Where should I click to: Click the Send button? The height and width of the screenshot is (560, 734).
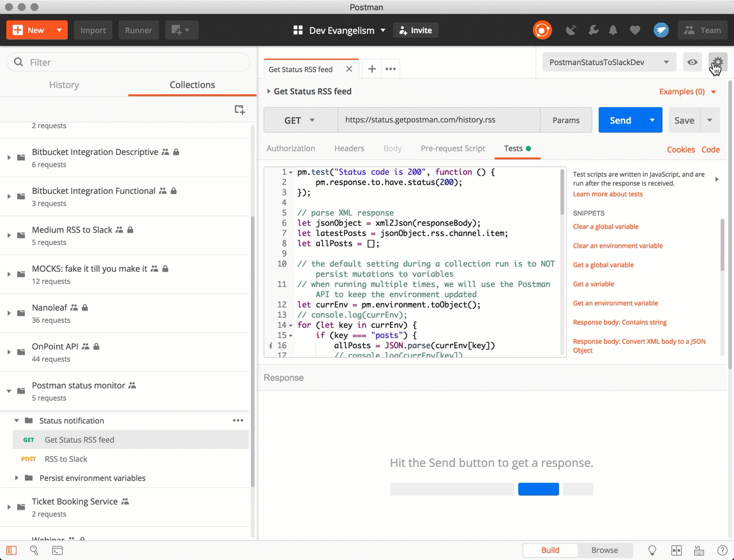click(x=620, y=121)
